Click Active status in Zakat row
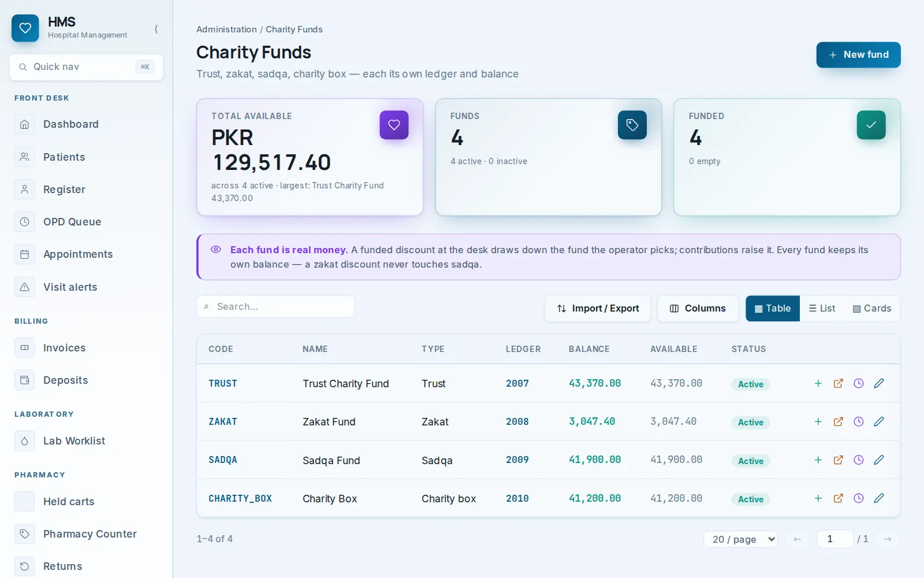924x578 pixels. [750, 423]
